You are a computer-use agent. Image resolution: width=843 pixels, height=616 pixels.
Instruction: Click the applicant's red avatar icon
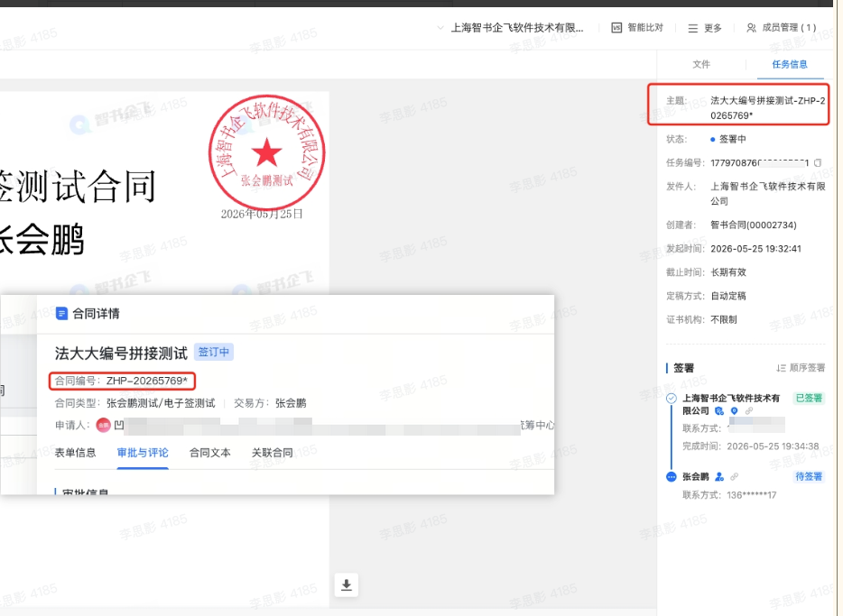click(x=103, y=426)
